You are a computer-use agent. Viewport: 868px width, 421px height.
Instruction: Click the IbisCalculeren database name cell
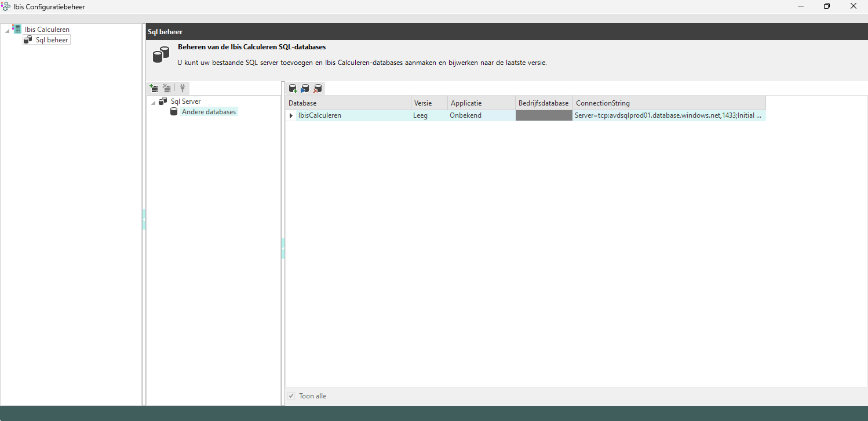click(x=353, y=115)
